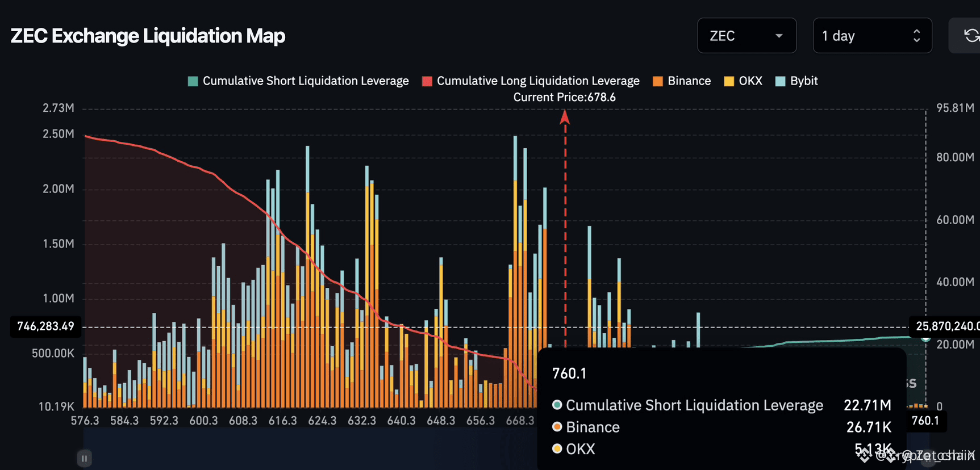This screenshot has height=470, width=980.
Task: Click the 576.3 price tick label
Action: tap(85, 421)
